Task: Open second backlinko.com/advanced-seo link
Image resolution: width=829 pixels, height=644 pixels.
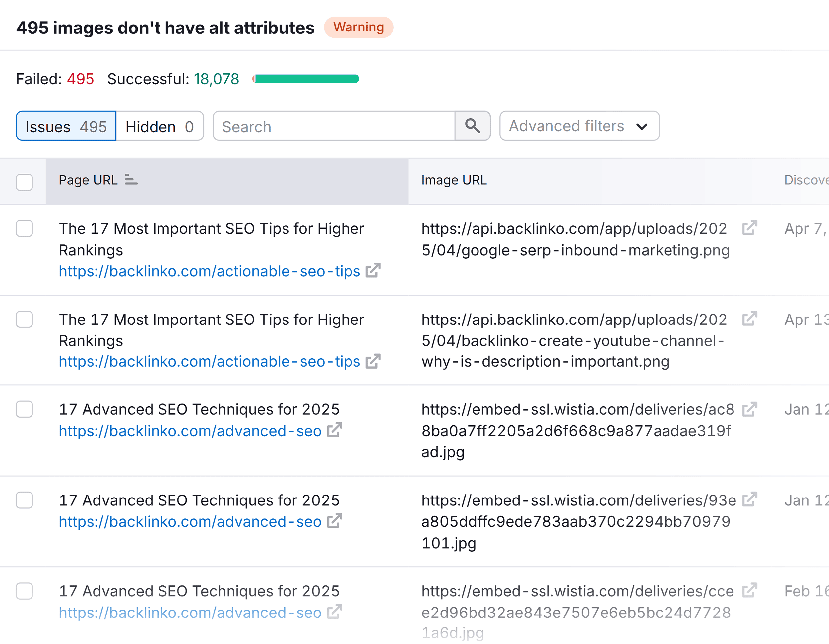Action: tap(190, 522)
